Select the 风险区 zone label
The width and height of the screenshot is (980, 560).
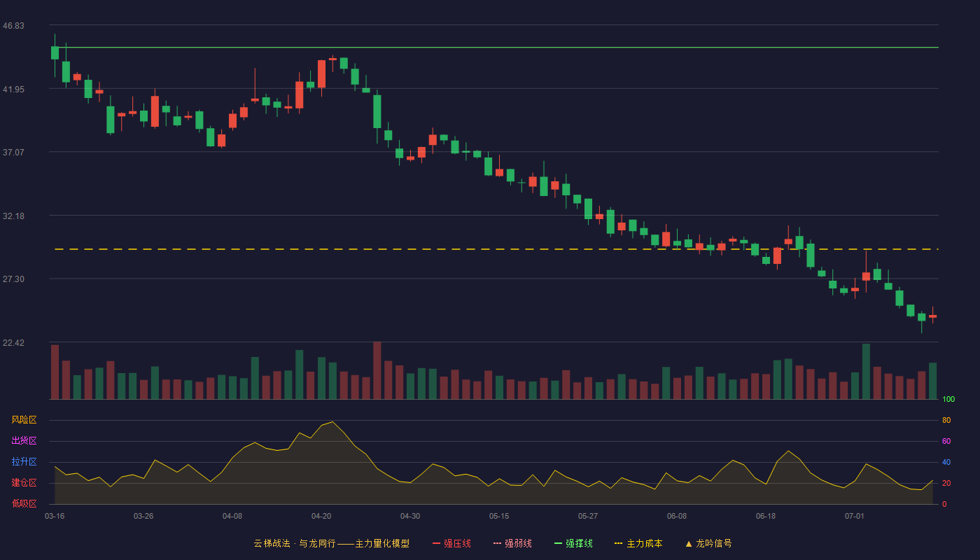pyautogui.click(x=24, y=420)
